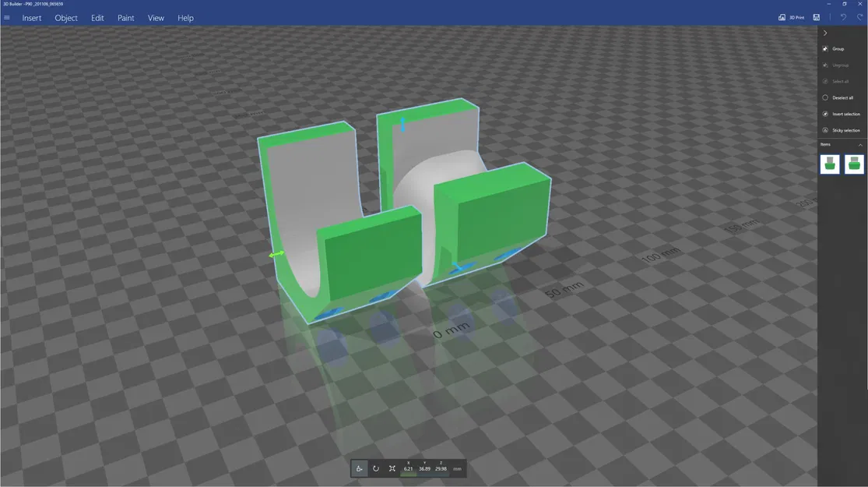
Task: Toggle Sticky selection mode
Action: point(841,130)
